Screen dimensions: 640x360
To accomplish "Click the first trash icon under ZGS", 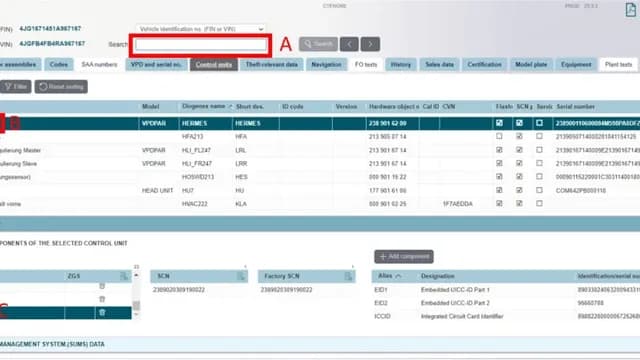I will pyautogui.click(x=102, y=286).
